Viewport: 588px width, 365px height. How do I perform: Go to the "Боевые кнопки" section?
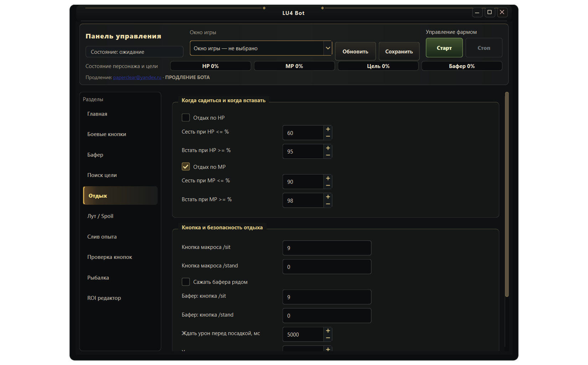click(120, 134)
